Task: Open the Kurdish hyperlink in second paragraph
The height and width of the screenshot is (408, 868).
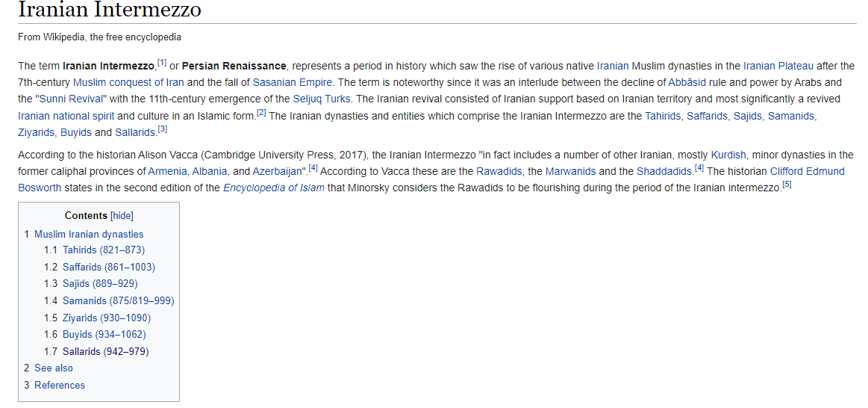Action: [x=728, y=154]
